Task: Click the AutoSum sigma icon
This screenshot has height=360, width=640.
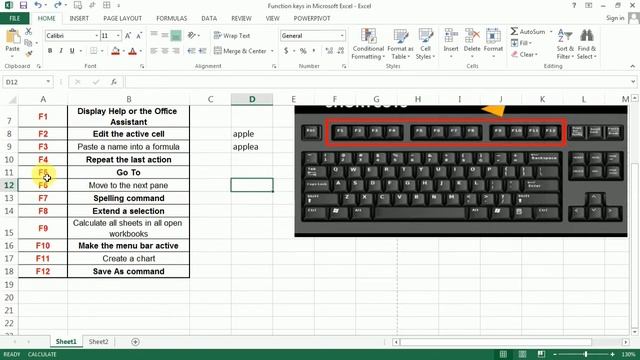Action: [x=514, y=31]
